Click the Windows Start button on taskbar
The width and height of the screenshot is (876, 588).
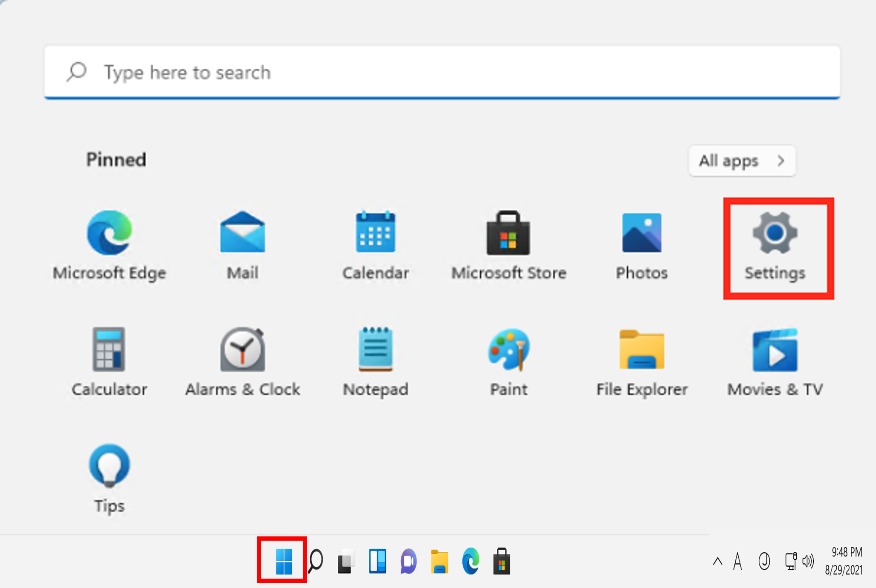point(283,561)
